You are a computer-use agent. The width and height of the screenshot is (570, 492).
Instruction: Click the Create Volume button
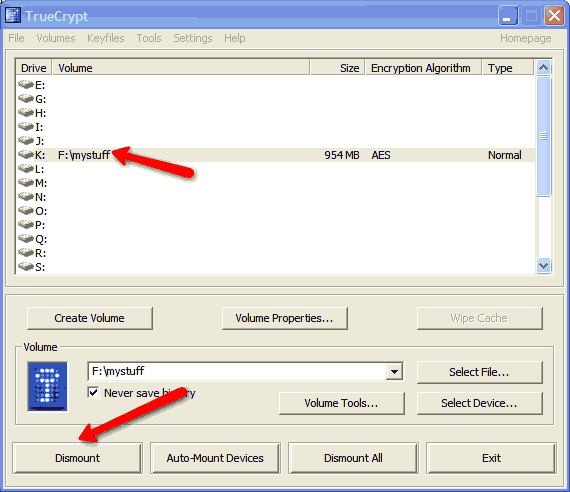click(x=89, y=318)
